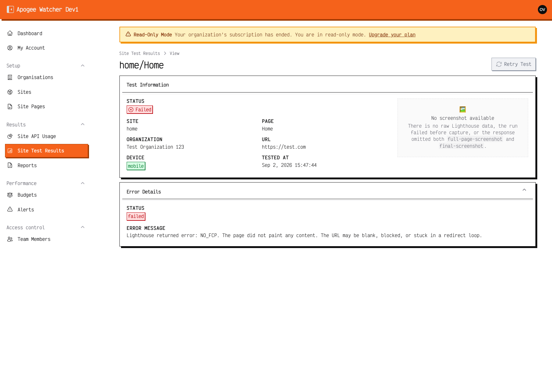Click the Site Test Results chart icon
This screenshot has height=392, width=552.
pos(10,151)
